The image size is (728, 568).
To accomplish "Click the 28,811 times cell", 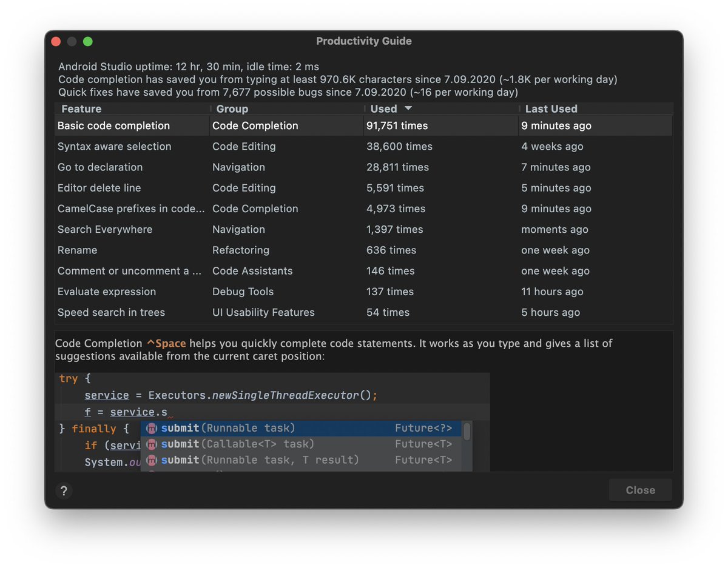I will point(397,167).
